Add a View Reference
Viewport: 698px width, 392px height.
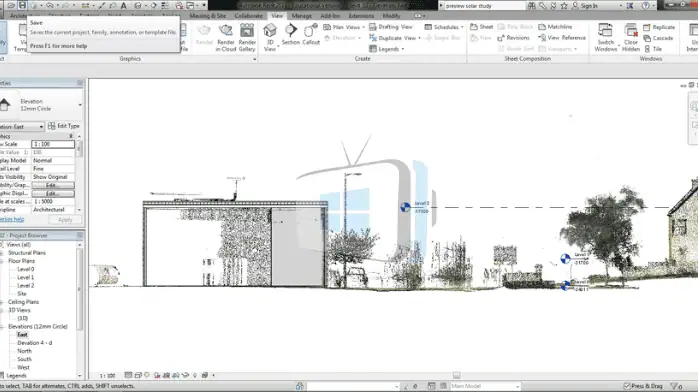pos(562,38)
